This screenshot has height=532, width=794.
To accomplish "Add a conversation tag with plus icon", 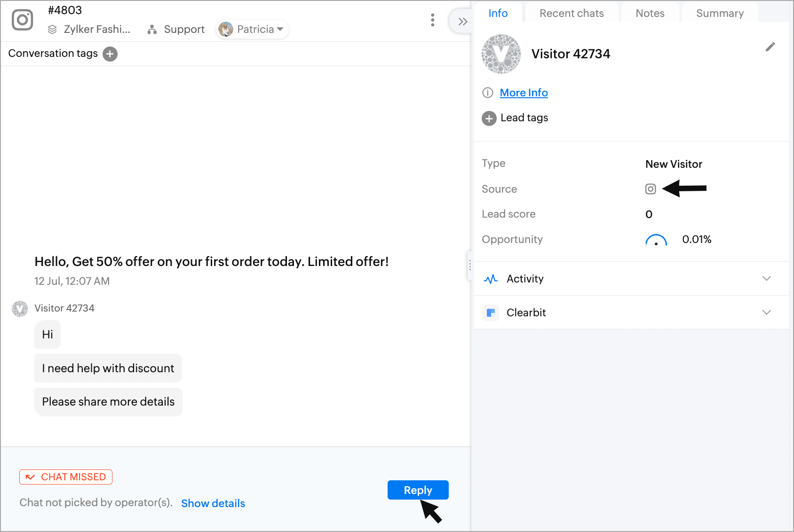I will 110,54.
